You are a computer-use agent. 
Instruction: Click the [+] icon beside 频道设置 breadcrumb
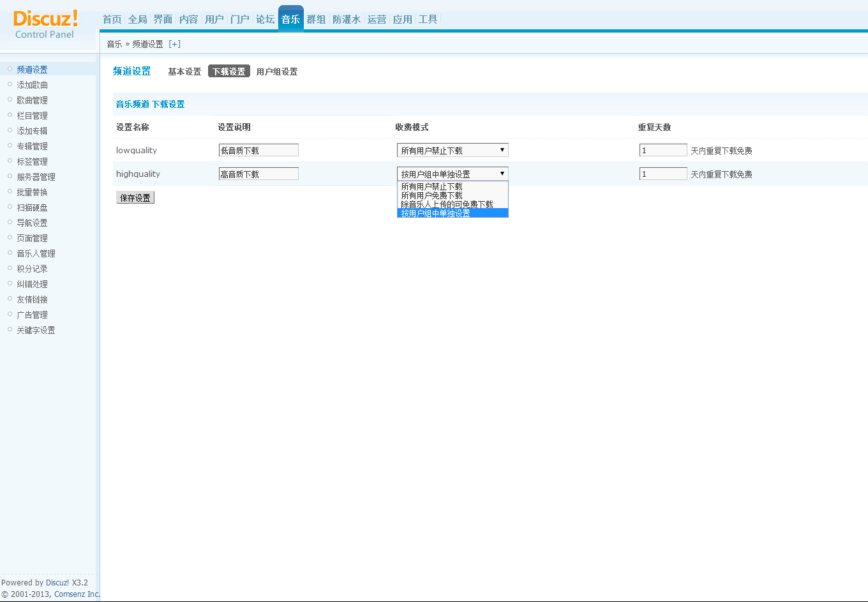tap(174, 43)
